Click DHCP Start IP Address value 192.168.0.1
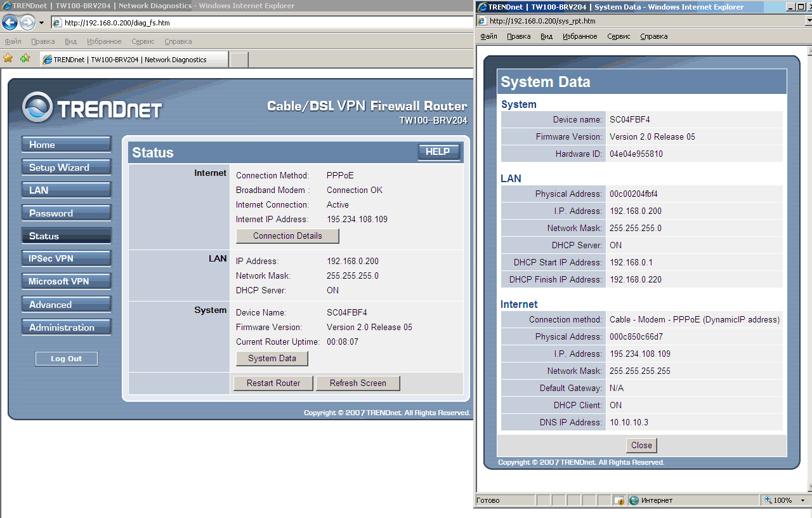This screenshot has width=812, height=518. point(631,263)
